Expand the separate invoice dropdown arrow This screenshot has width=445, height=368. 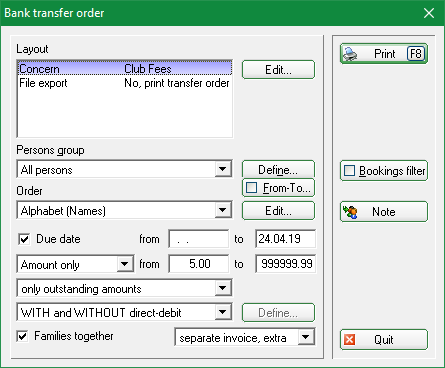pos(305,337)
